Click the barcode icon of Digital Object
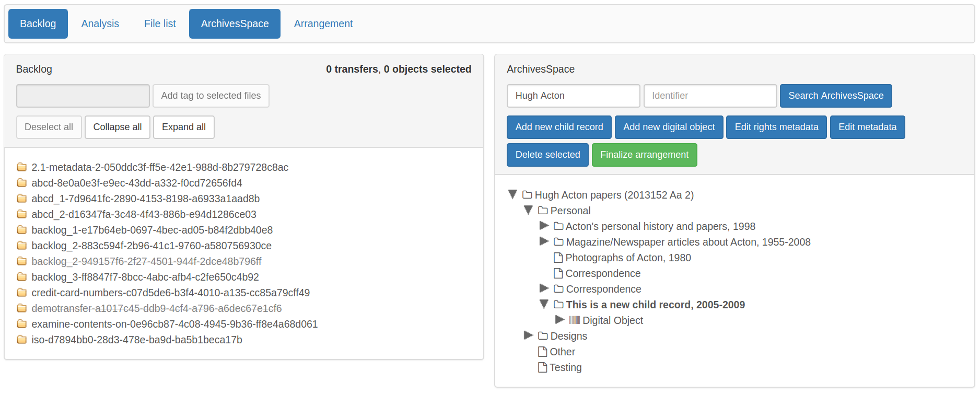This screenshot has height=394, width=980. [x=574, y=320]
